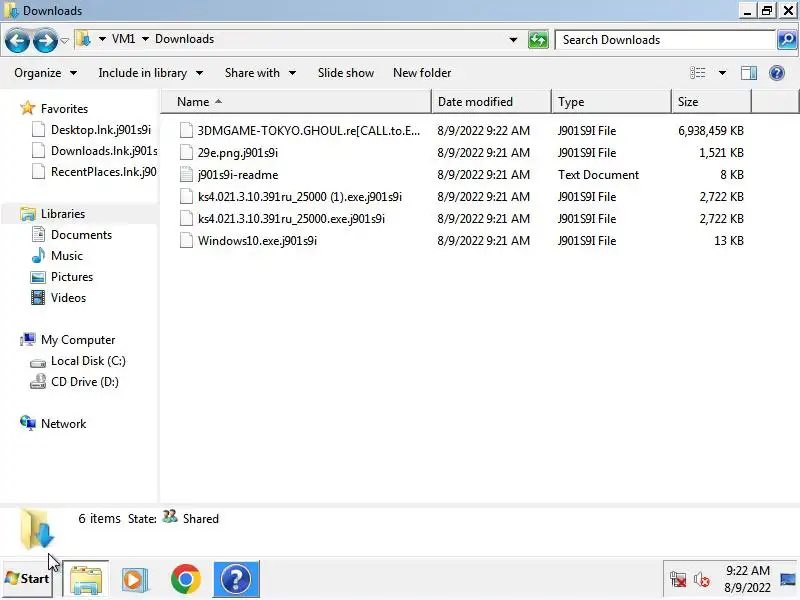Select the Windows10.exe.j901s9i file

pyautogui.click(x=257, y=240)
